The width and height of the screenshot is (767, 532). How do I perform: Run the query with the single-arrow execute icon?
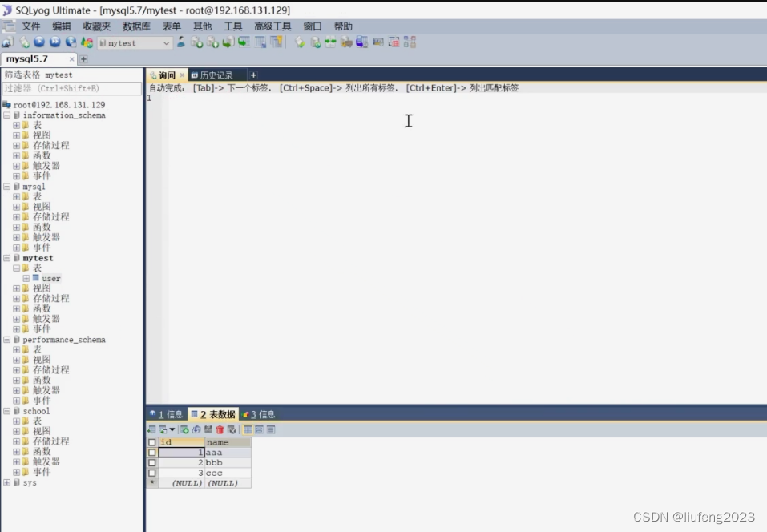(x=39, y=42)
